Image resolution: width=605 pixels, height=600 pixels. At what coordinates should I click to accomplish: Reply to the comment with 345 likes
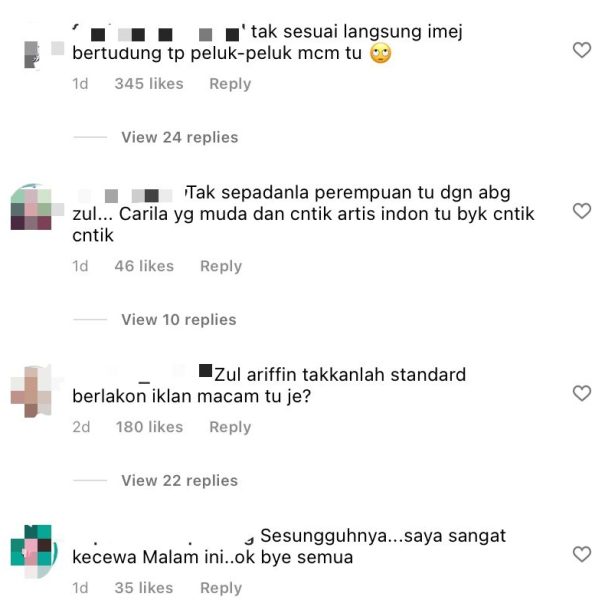(x=230, y=84)
